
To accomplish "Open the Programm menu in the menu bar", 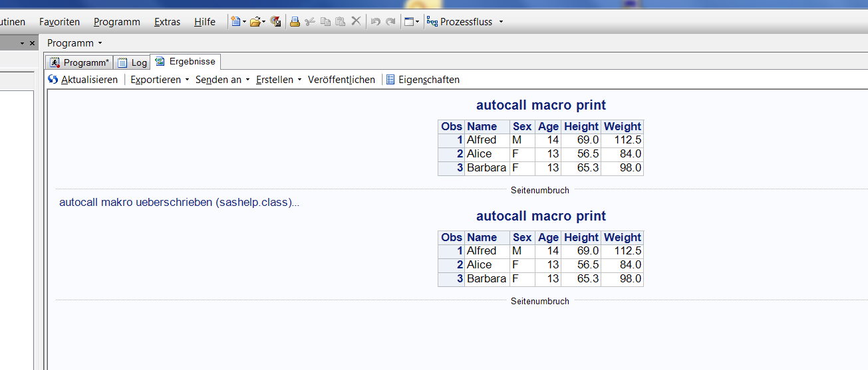I will 117,22.
